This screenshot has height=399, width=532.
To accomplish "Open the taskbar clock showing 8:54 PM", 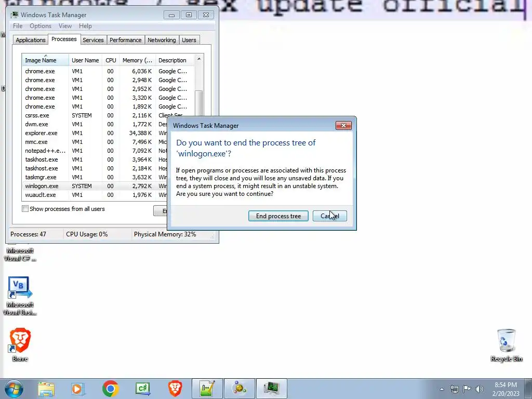I will tap(506, 389).
